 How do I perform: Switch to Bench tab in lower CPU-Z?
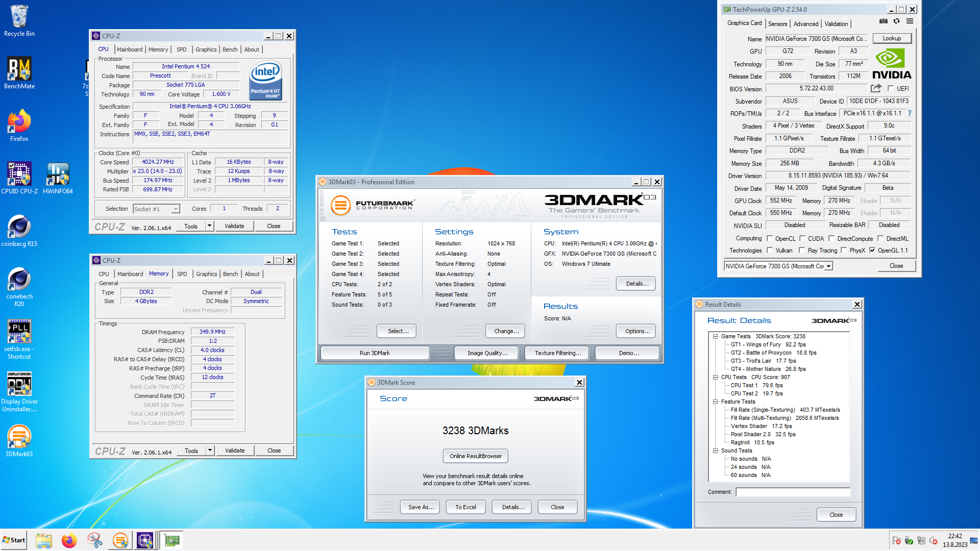click(231, 274)
